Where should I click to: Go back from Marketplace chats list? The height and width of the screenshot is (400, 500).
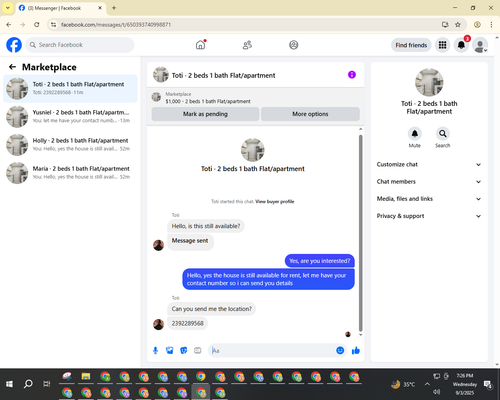click(12, 67)
